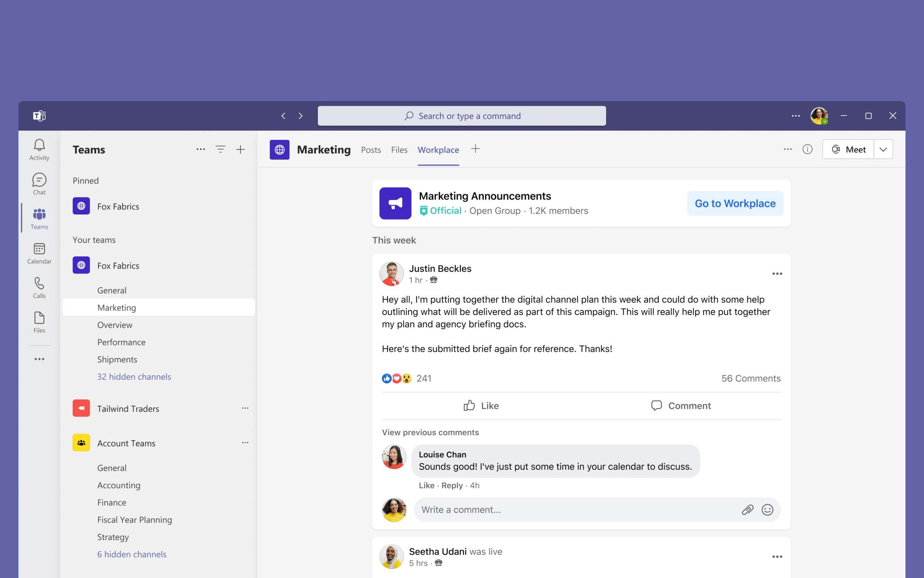View previous comments on the post
The height and width of the screenshot is (578, 924).
point(430,432)
